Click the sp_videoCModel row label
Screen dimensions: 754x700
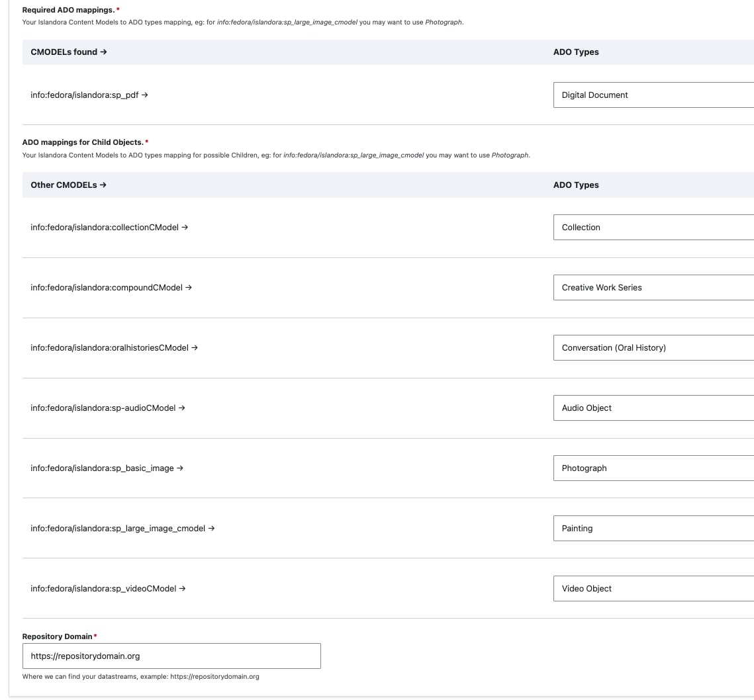(107, 588)
